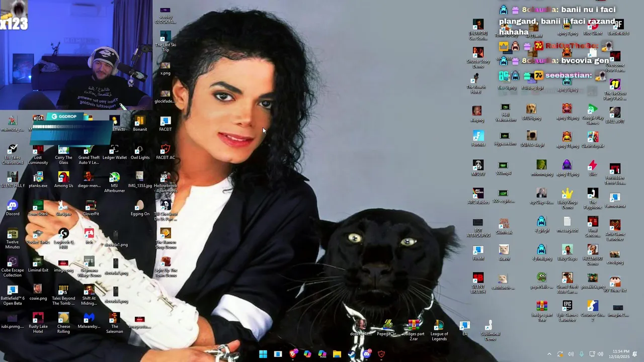Open the Rusty Lake Hotel shortcut
The width and height of the screenshot is (644, 362).
[x=38, y=323]
